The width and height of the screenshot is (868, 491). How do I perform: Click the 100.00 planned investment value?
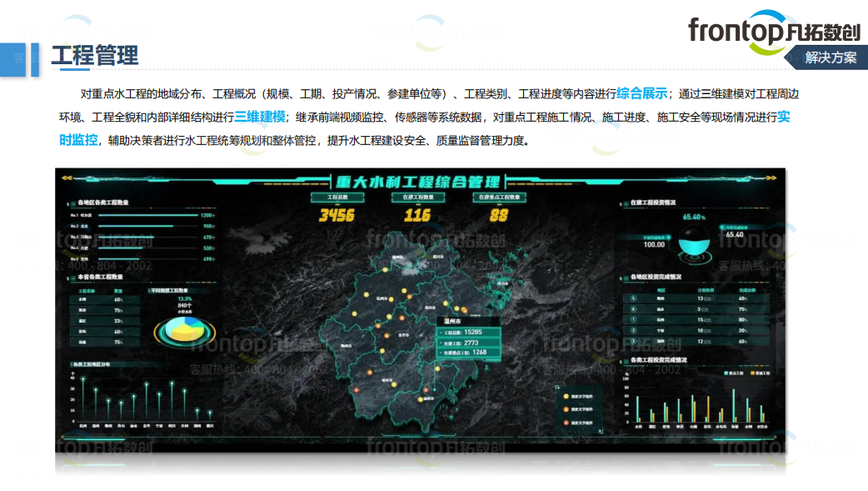(654, 244)
